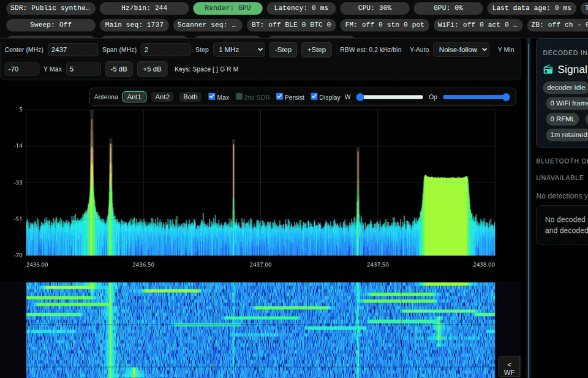Screen dimensions: 588x378
Task: Click the WiFi: off 0 act pill
Action: pyautogui.click(x=478, y=25)
